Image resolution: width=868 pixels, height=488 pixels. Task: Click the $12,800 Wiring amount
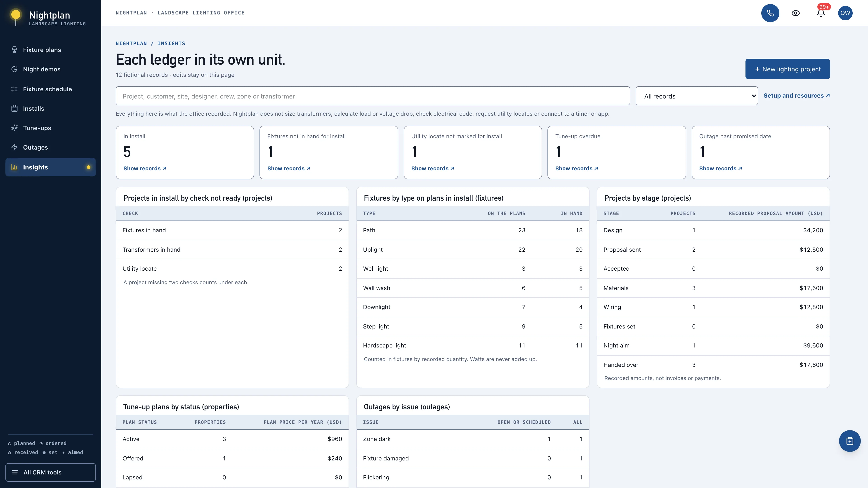(811, 307)
